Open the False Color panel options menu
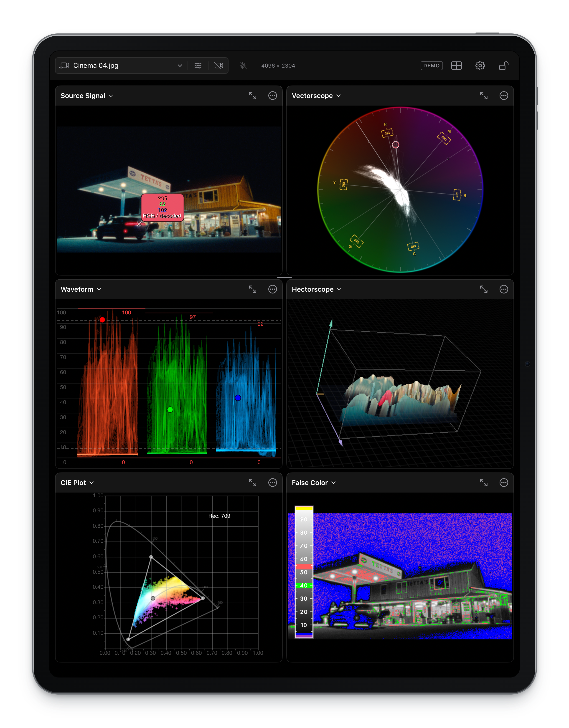 pos(504,483)
